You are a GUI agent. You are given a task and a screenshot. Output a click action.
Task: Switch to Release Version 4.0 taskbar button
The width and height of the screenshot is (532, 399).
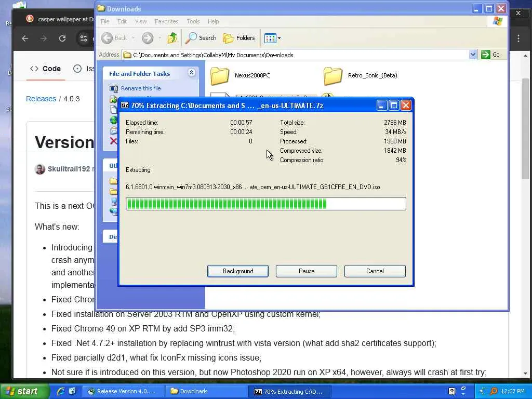coord(123,392)
